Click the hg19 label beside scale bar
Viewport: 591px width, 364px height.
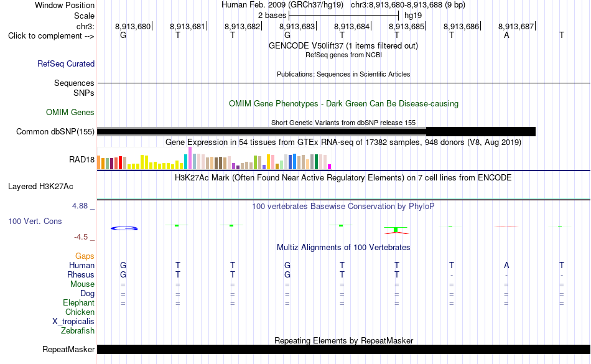click(413, 16)
